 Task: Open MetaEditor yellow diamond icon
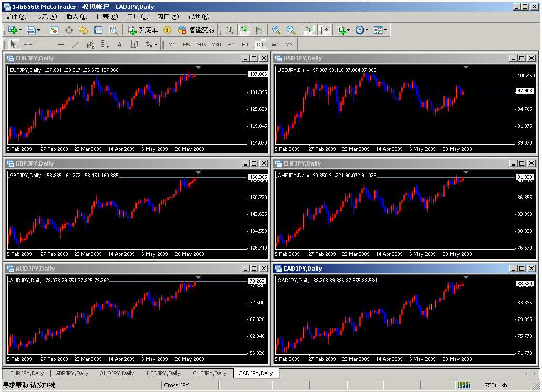168,30
